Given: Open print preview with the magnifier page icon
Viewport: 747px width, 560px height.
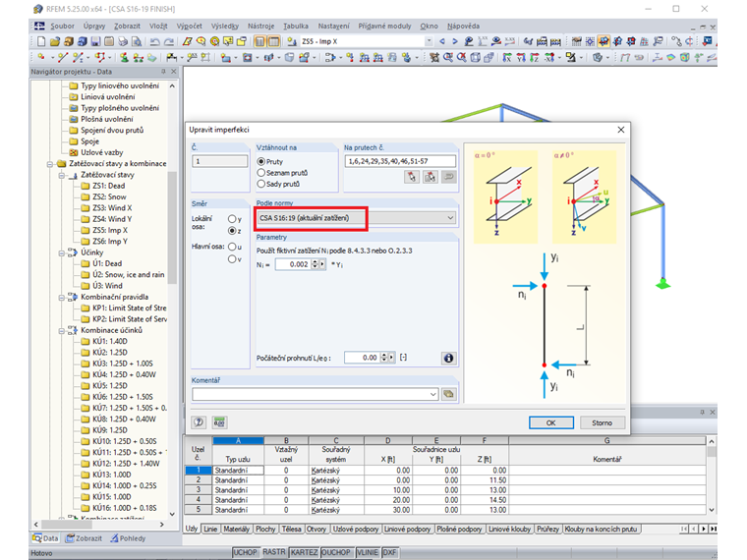Looking at the screenshot, I should click(137, 41).
